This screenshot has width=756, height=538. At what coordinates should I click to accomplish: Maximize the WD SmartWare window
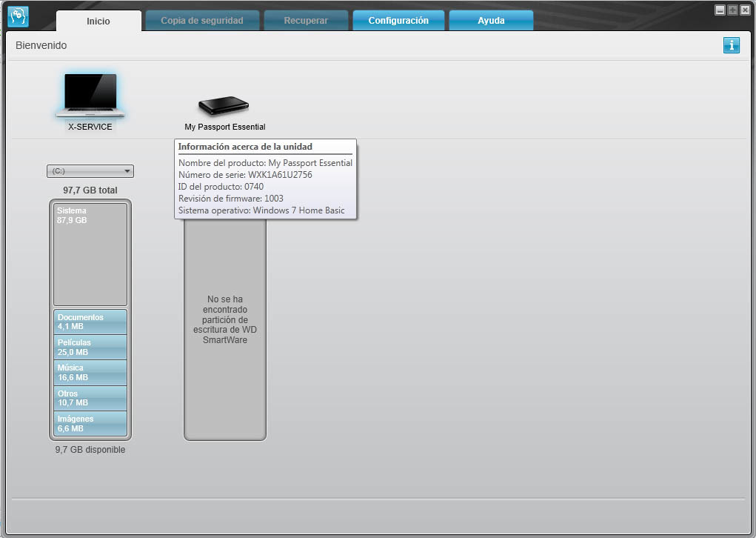pyautogui.click(x=732, y=10)
